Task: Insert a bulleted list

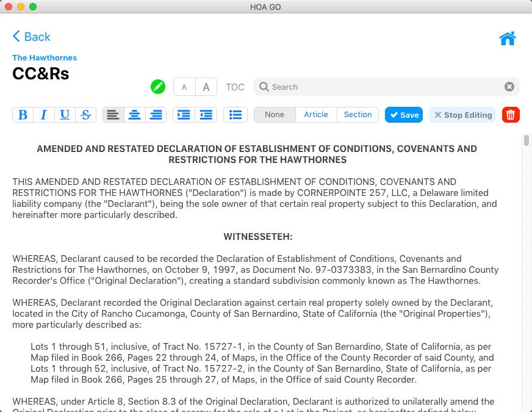Action: click(x=235, y=115)
